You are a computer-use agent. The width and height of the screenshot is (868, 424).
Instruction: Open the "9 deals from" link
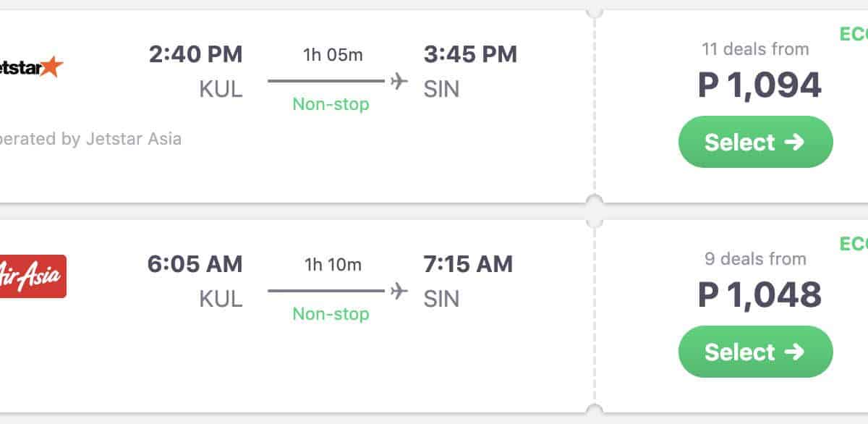pos(755,259)
